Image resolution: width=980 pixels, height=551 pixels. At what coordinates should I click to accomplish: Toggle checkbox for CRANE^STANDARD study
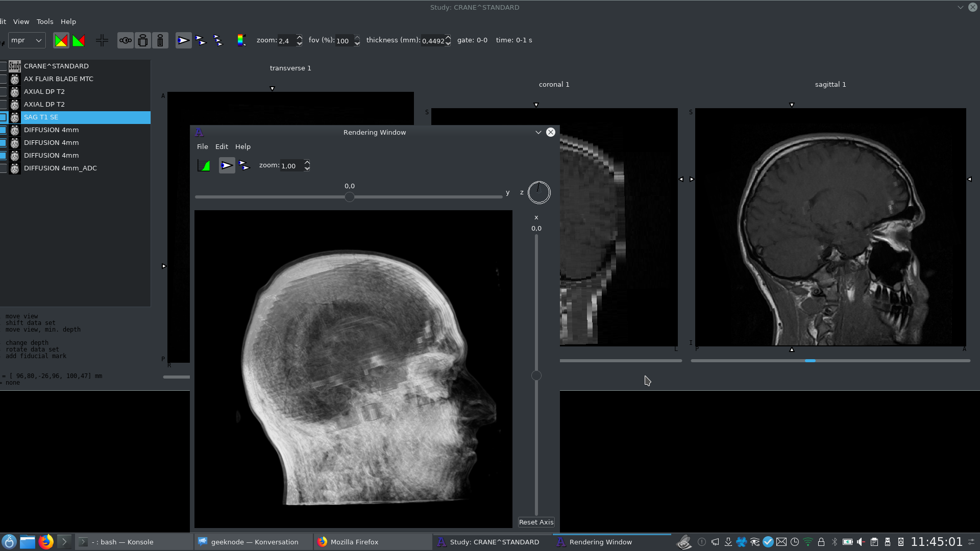(x=3, y=66)
